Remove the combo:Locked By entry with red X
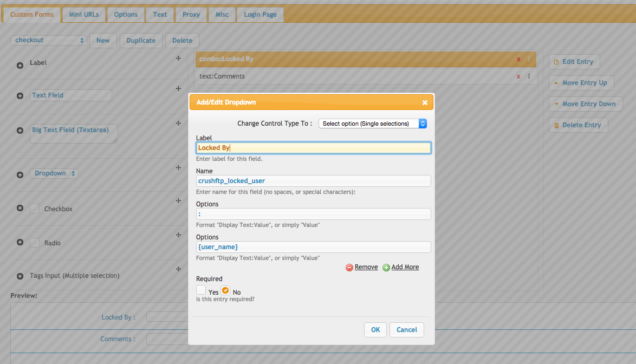636x364 pixels. point(518,59)
